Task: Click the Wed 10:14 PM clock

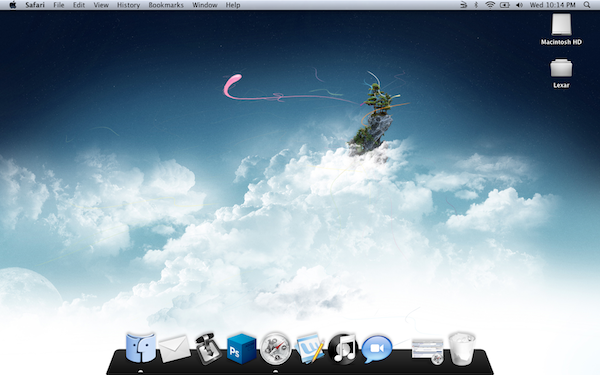Action: coord(553,5)
